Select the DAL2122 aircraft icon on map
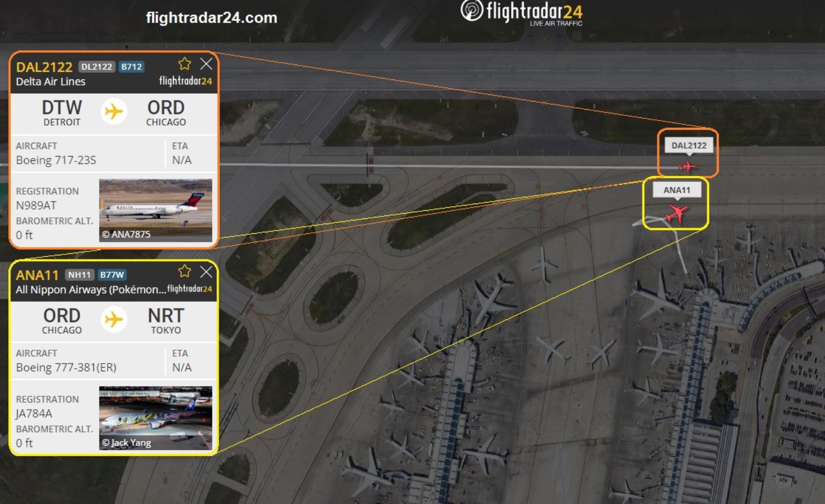825x504 pixels. tap(687, 167)
